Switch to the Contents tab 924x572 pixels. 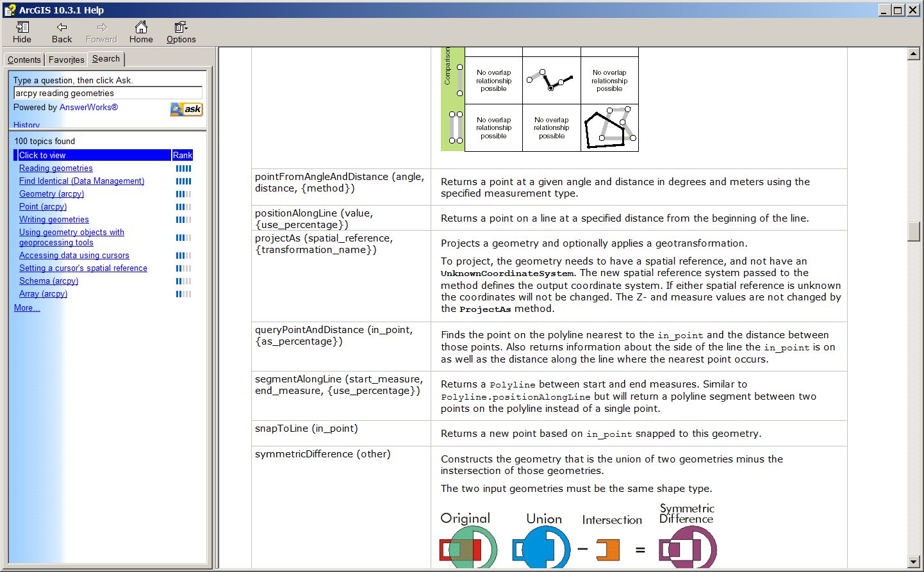[x=24, y=60]
